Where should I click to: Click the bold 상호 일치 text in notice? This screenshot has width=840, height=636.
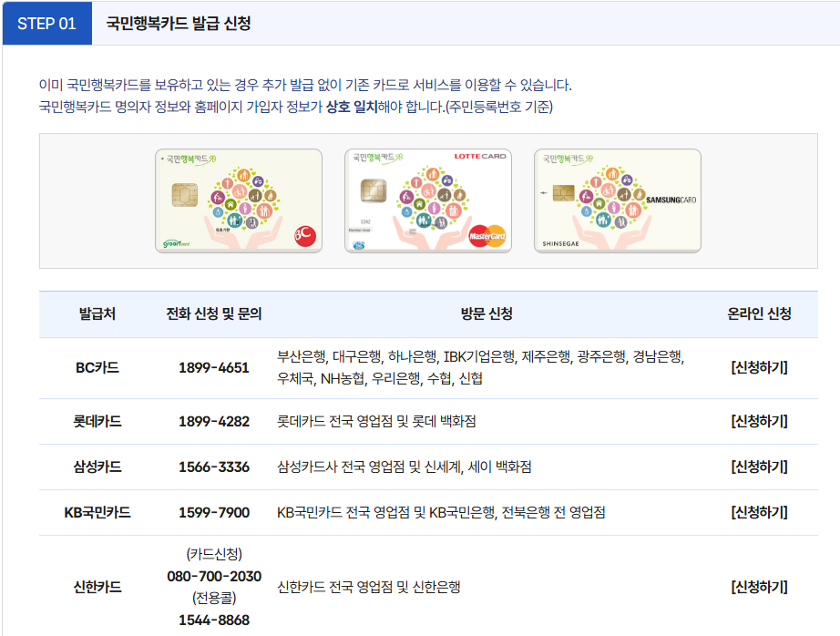coord(352,107)
